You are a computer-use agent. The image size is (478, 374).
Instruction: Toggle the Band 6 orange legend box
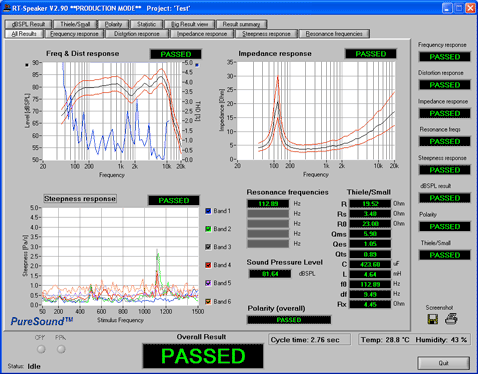coord(208,301)
